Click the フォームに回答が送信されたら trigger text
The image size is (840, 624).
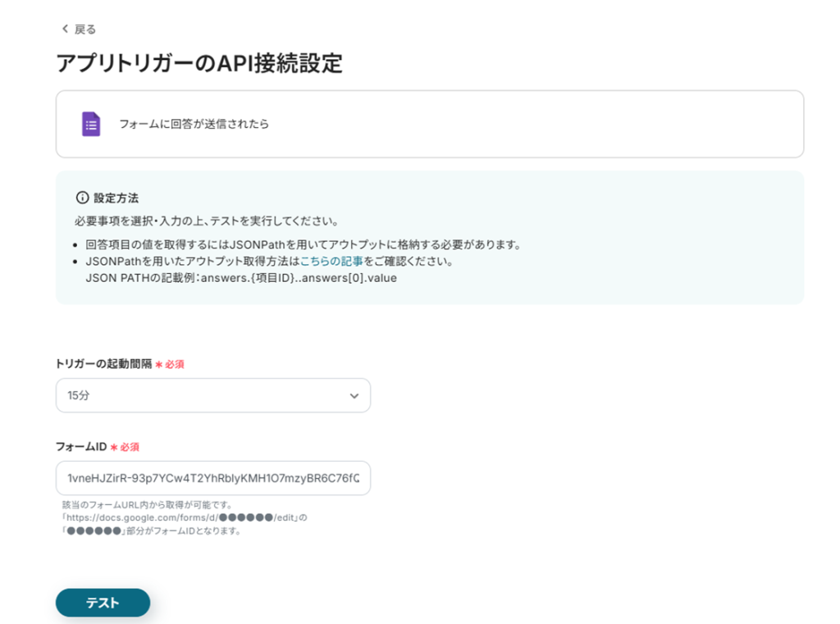(194, 125)
